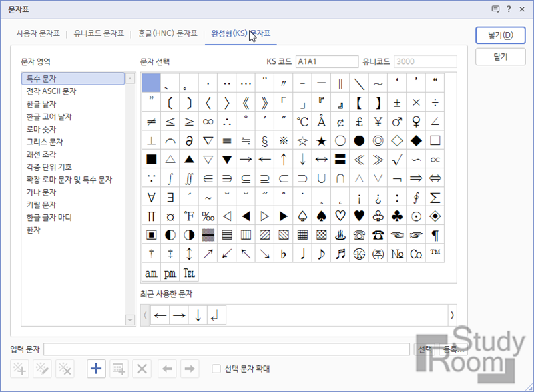Click the character area list scroll down arrow

point(130,320)
